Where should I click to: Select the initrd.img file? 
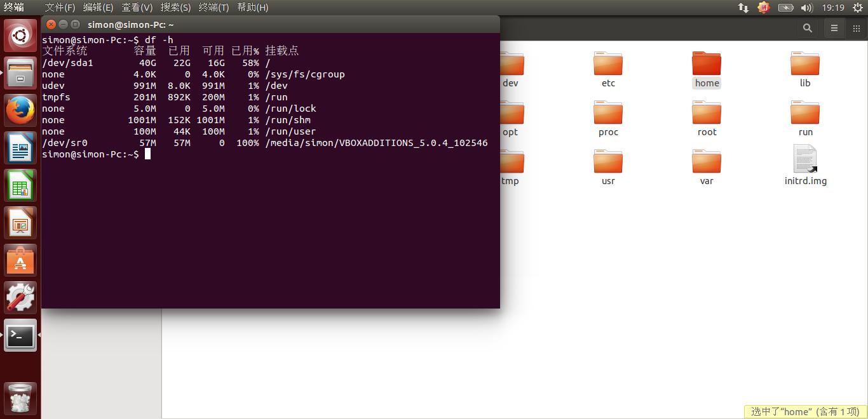click(805, 165)
